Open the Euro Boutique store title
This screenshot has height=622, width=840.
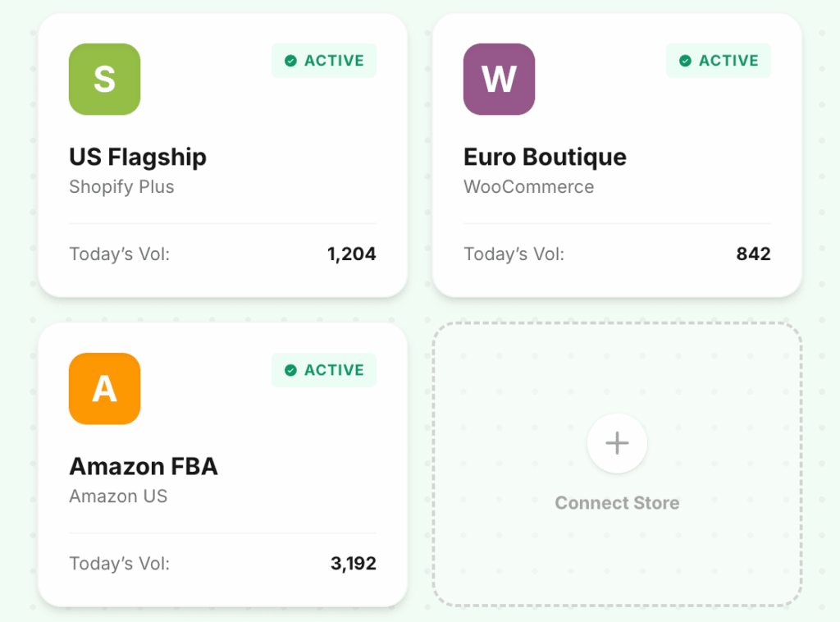click(x=545, y=158)
